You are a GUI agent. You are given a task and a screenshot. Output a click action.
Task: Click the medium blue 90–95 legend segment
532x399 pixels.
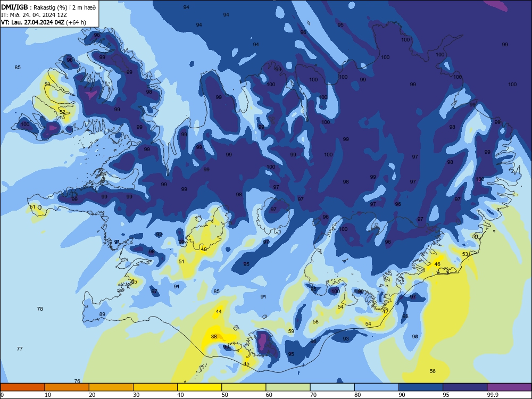[x=421, y=387]
